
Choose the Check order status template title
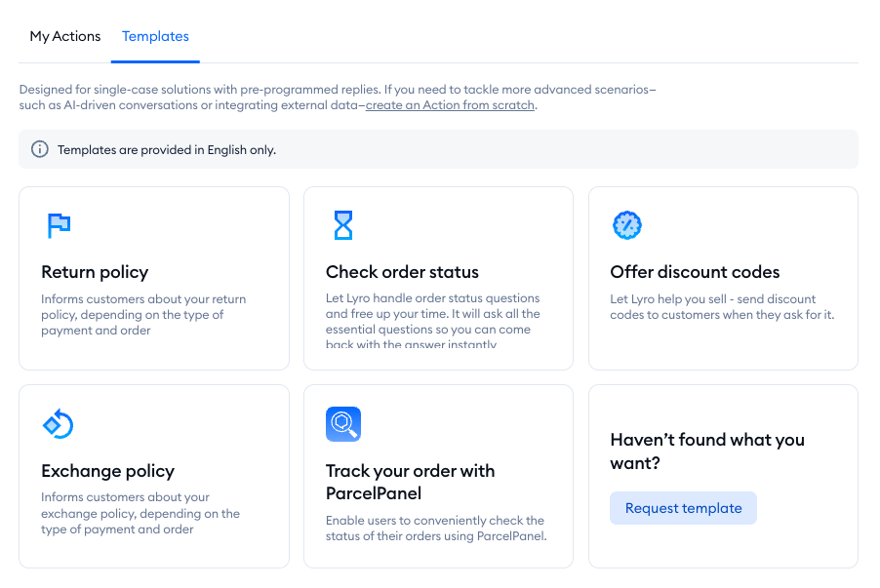coord(402,272)
